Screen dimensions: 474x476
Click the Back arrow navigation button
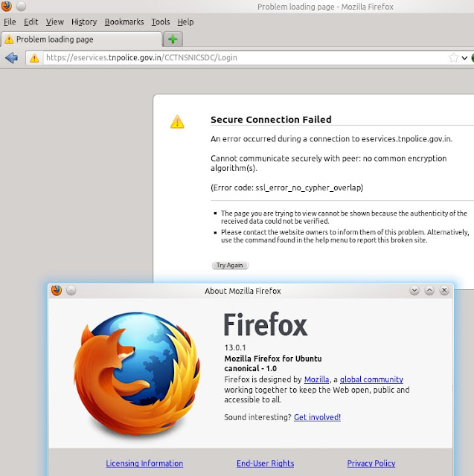12,57
